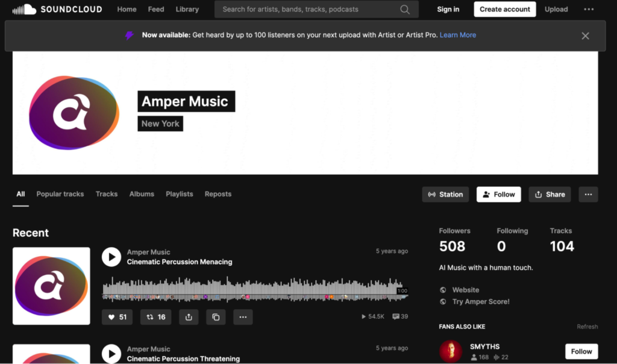Viewport: 617px width, 364px height.
Task: Click the 54.5K plays count
Action: (x=372, y=316)
